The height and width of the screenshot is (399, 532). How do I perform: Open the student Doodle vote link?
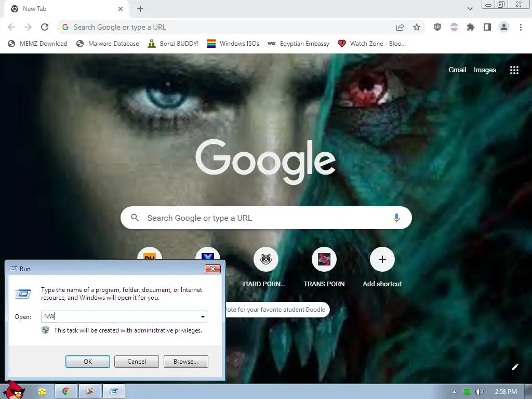click(276, 310)
